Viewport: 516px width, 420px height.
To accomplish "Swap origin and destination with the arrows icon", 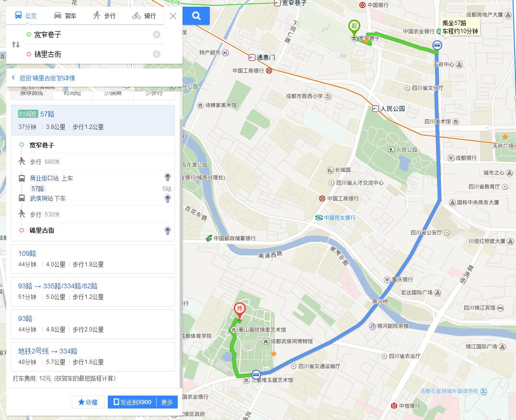I will [16, 45].
